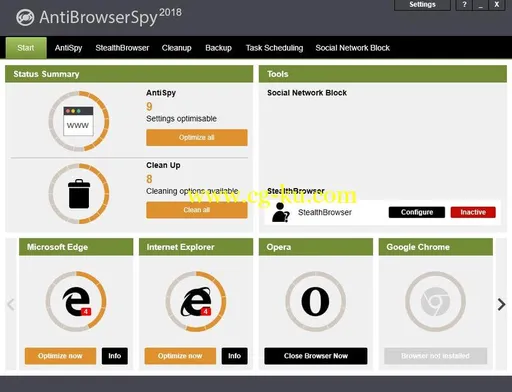This screenshot has width=512, height=392.
Task: Show previous browsers with left arrow
Action: tap(11, 304)
